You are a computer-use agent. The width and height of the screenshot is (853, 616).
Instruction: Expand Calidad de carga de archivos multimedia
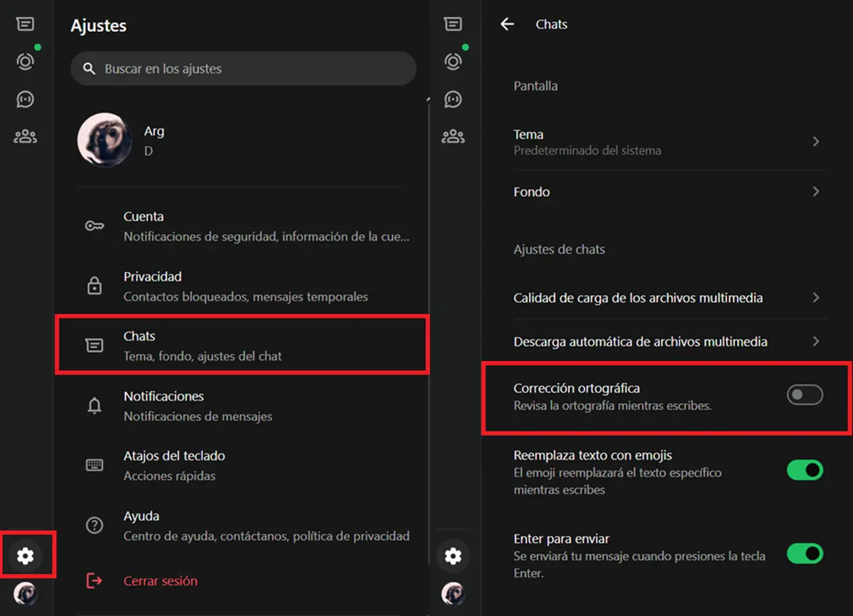[x=815, y=298]
